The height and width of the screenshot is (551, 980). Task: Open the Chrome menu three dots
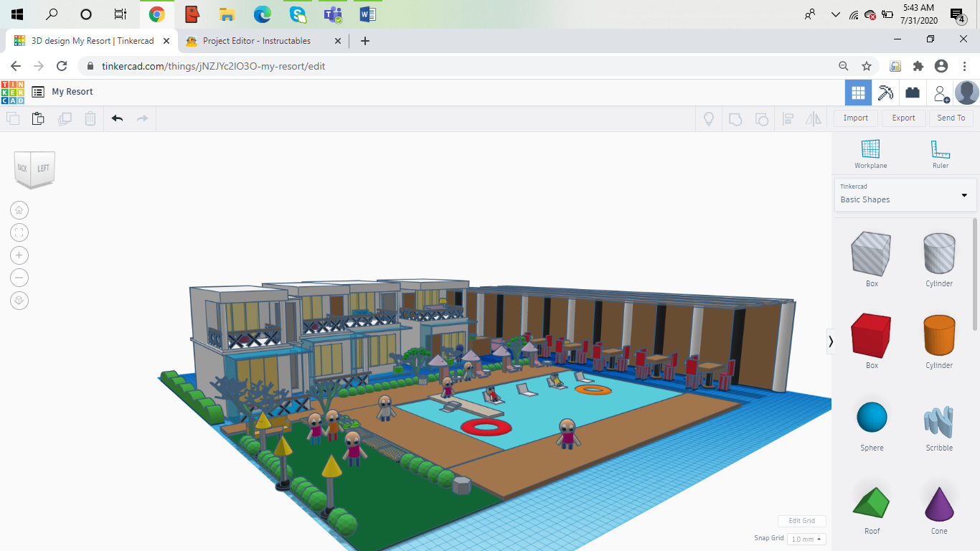click(965, 66)
